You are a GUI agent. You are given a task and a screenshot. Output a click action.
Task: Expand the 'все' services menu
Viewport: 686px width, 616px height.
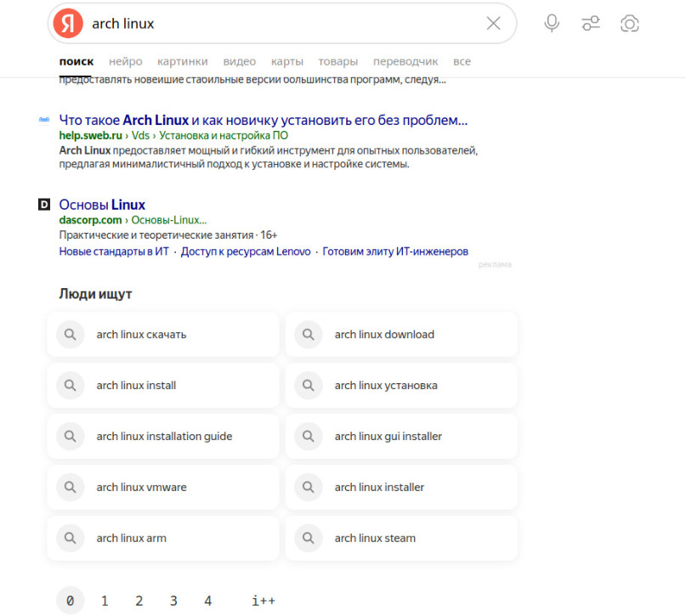(462, 61)
